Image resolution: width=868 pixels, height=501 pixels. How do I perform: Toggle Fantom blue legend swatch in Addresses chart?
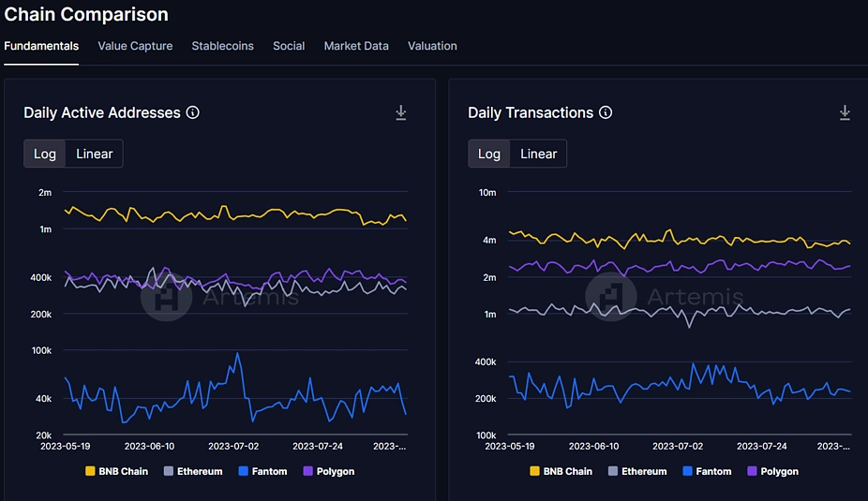point(243,471)
